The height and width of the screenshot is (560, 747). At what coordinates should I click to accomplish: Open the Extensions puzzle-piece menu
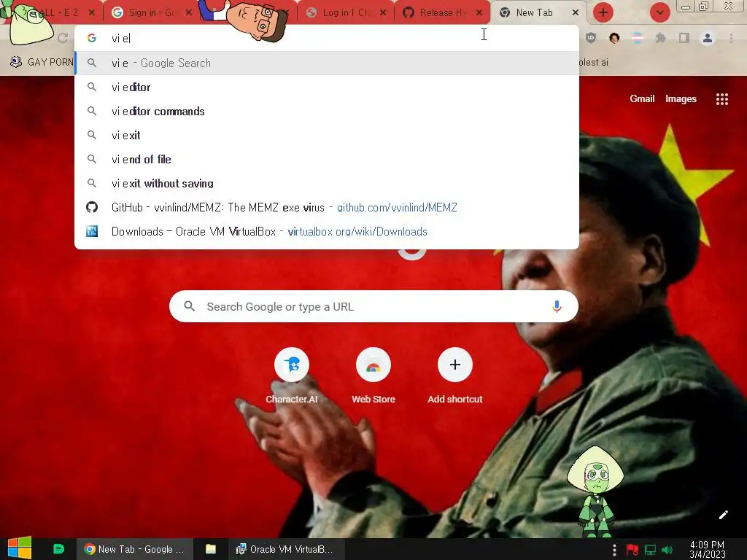[x=660, y=38]
